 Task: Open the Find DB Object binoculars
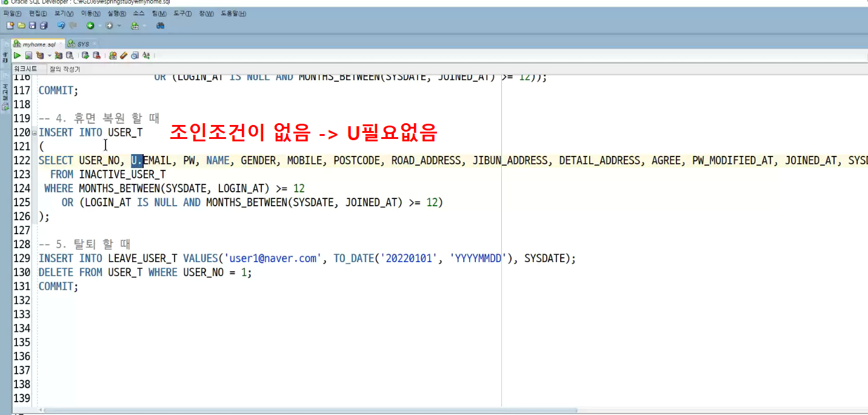coord(161,25)
